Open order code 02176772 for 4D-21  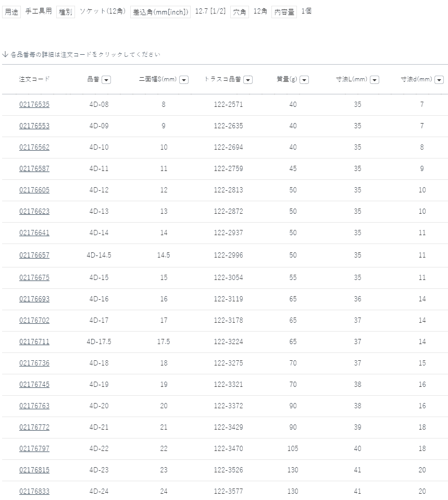click(x=34, y=427)
